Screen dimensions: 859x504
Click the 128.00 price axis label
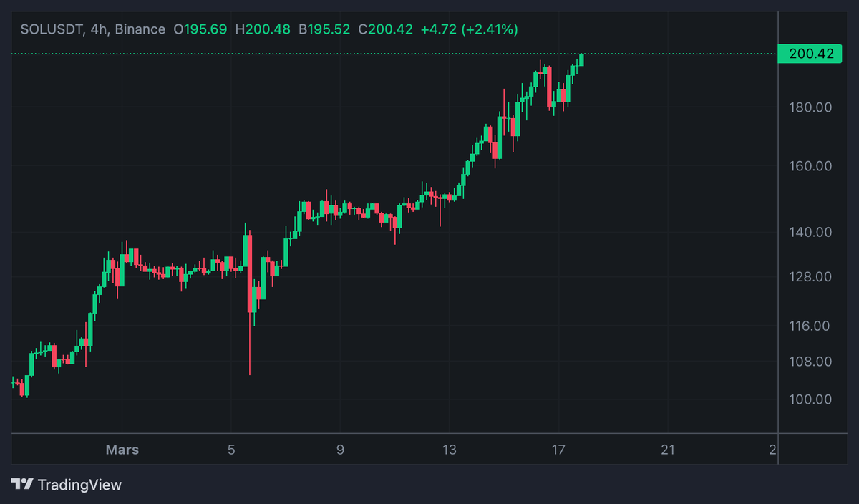point(812,277)
